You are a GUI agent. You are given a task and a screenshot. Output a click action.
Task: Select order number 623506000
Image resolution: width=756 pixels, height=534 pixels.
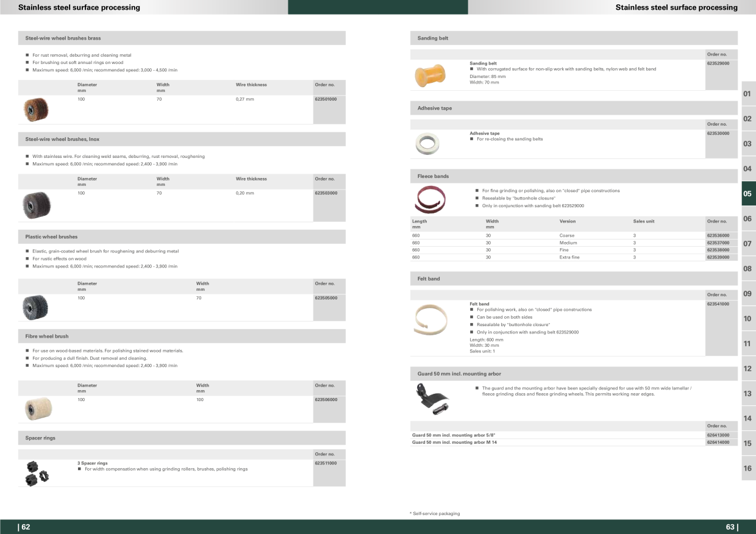coord(326,399)
